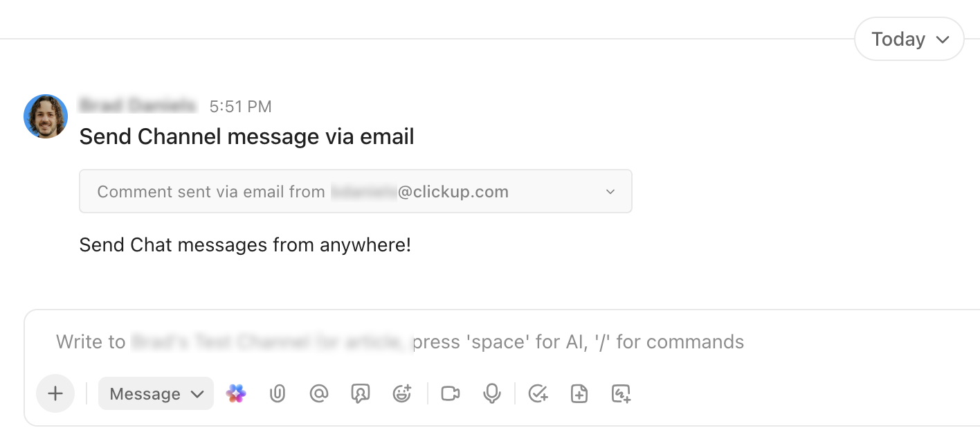Open the plus actions menu
This screenshot has height=446, width=980.
[x=55, y=393]
